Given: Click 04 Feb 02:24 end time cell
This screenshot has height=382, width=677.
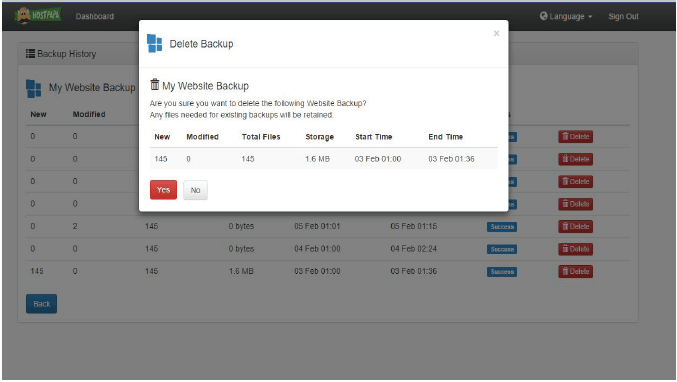Looking at the screenshot, I should 414,249.
